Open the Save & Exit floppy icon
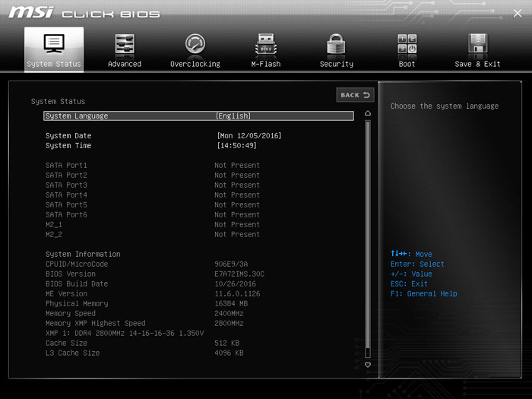 [x=478, y=44]
